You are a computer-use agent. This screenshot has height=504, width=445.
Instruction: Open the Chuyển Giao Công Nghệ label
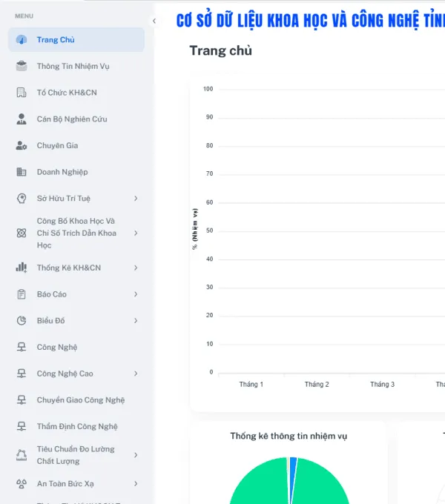coord(81,399)
